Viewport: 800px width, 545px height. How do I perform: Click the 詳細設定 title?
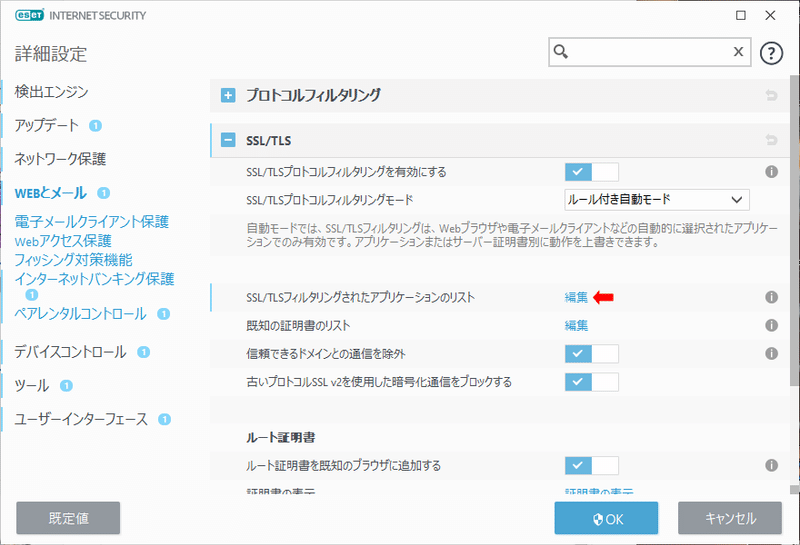pos(51,54)
